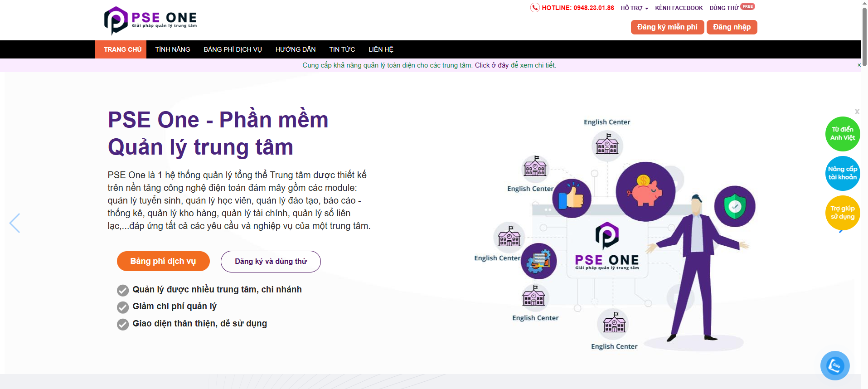Click the PSE ONE logo in header
The image size is (868, 389).
[x=150, y=20]
